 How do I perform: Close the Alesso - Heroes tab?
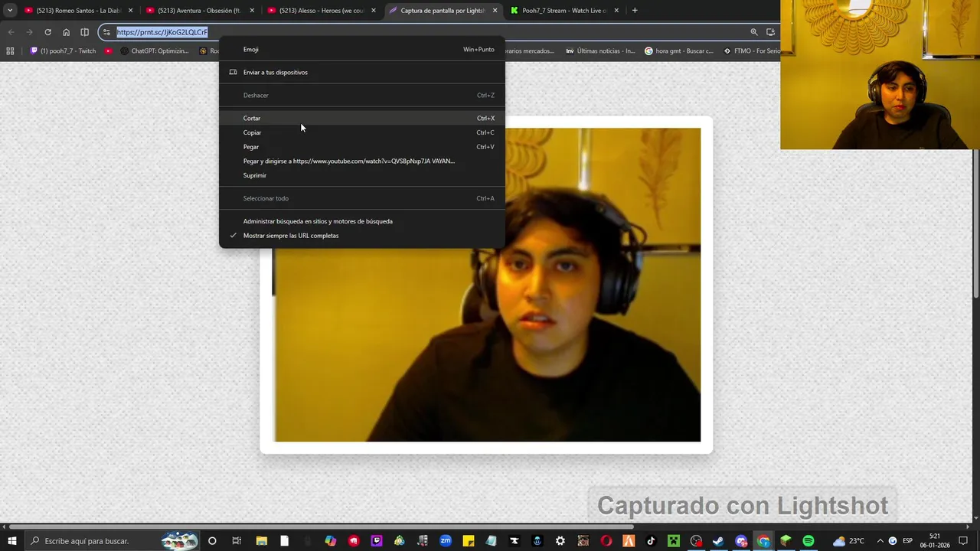point(374,11)
